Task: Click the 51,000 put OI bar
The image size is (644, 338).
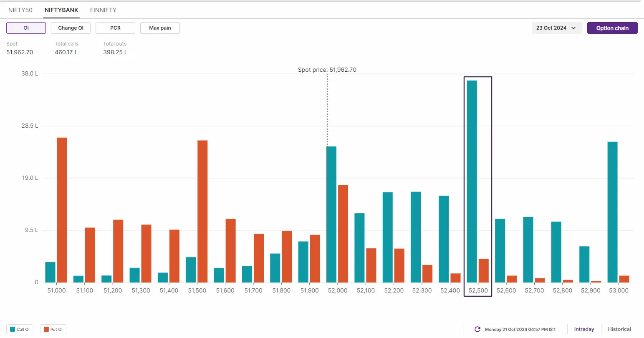Action: pos(62,210)
